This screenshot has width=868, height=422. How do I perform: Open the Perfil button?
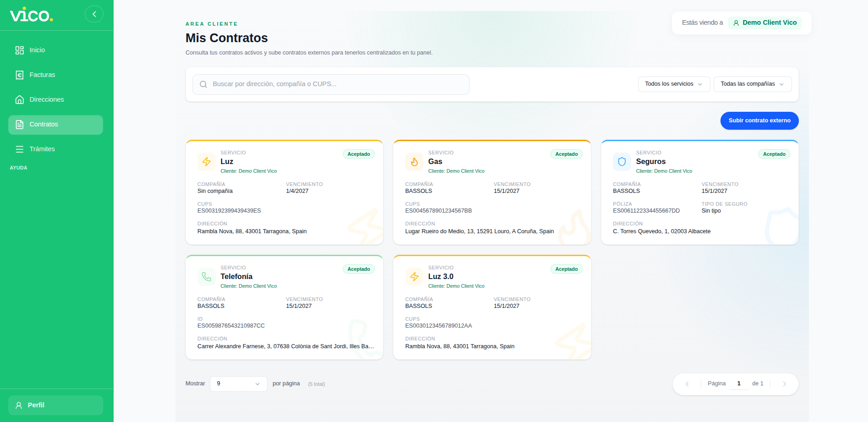click(x=55, y=406)
